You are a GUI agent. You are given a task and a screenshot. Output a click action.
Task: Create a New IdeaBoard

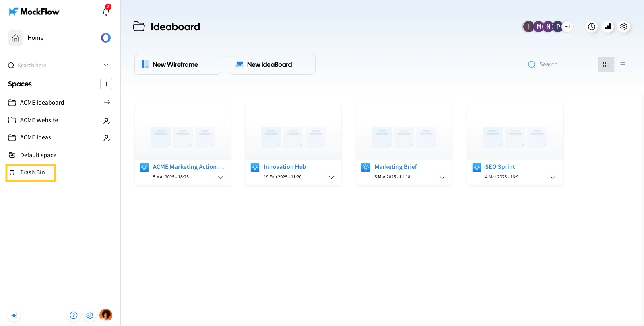coord(272,64)
